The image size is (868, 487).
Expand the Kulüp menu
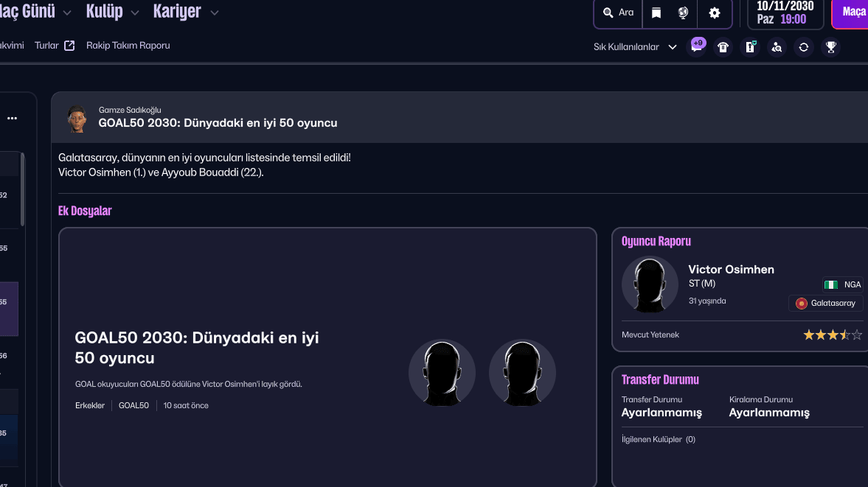[x=112, y=13]
